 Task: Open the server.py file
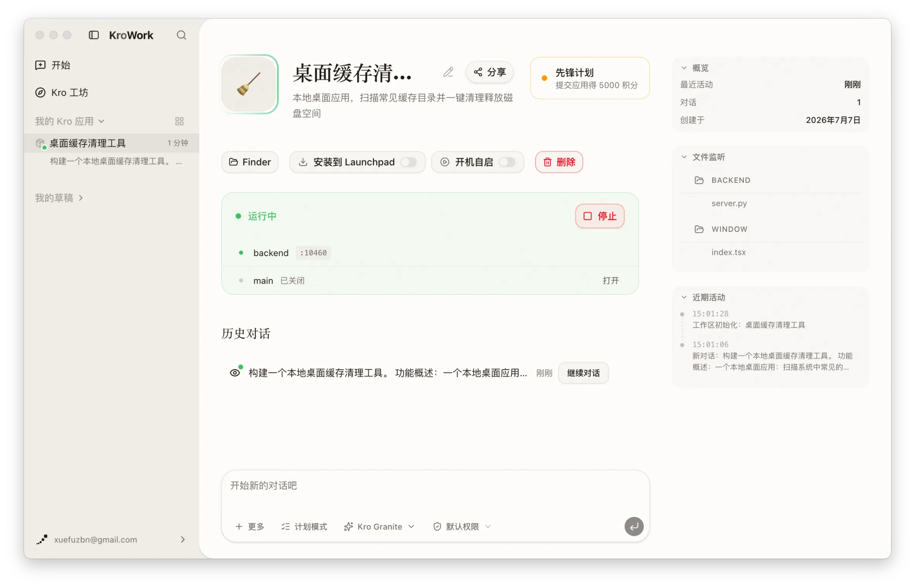click(x=729, y=203)
